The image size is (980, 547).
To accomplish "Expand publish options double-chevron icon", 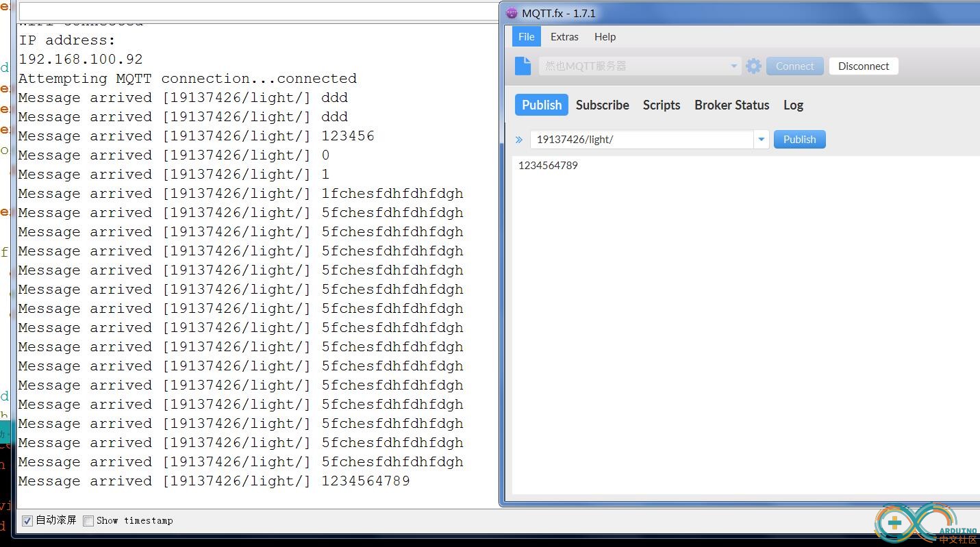I will click(519, 140).
